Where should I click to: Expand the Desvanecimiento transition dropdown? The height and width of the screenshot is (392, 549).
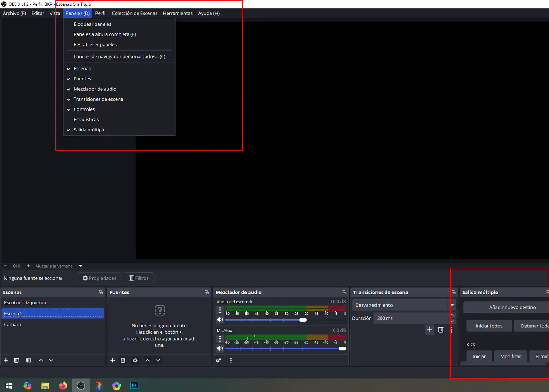coord(452,305)
